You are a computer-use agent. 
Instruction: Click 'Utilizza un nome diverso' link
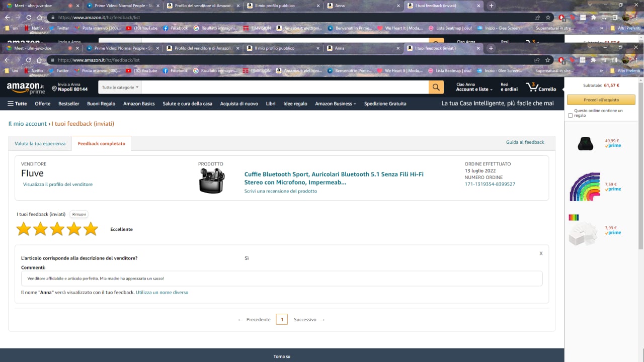[162, 292]
